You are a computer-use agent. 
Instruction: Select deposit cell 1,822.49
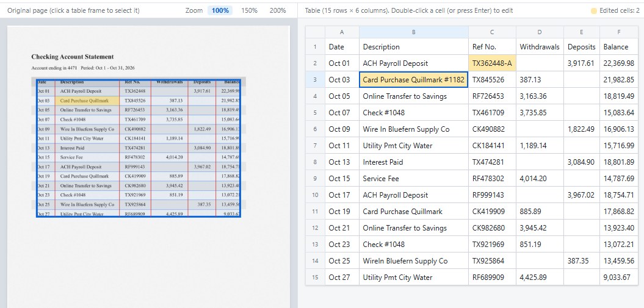[582, 129]
